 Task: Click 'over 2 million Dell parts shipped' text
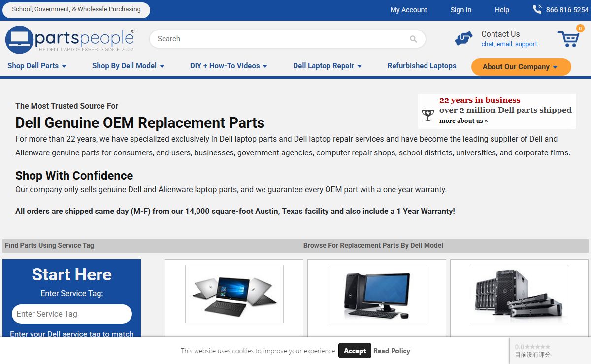(505, 110)
